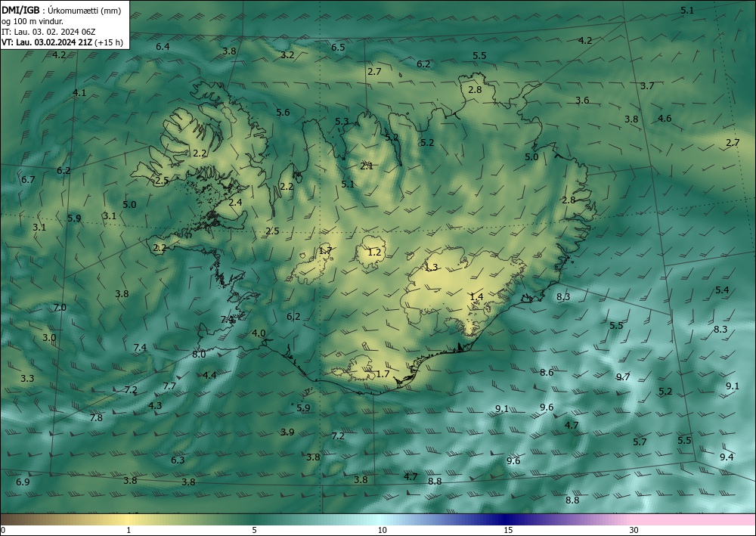The image size is (756, 536).
Task: Click legend tick label '0'
Action: click(3, 531)
